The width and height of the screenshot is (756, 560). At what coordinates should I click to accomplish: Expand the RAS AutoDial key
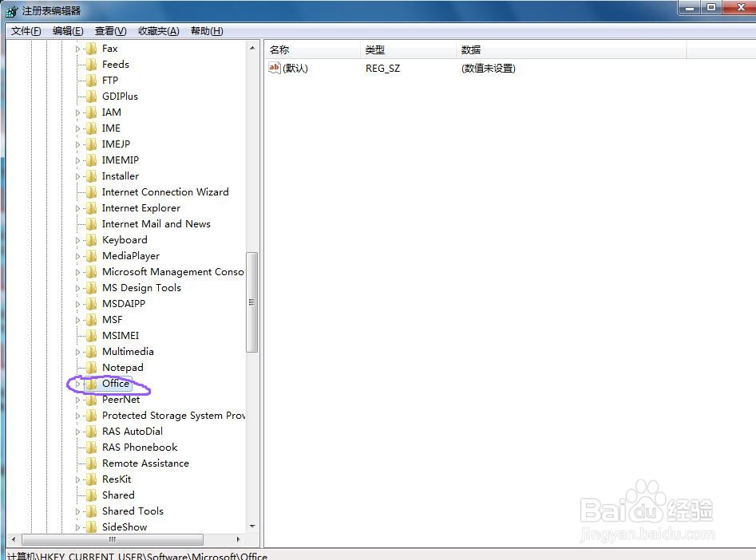coord(77,432)
